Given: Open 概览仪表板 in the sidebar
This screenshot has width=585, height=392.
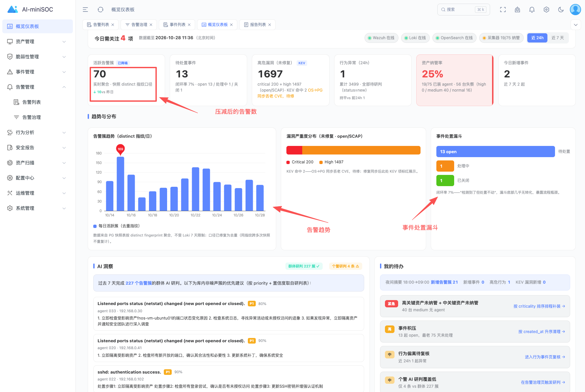Looking at the screenshot, I should click(38, 26).
